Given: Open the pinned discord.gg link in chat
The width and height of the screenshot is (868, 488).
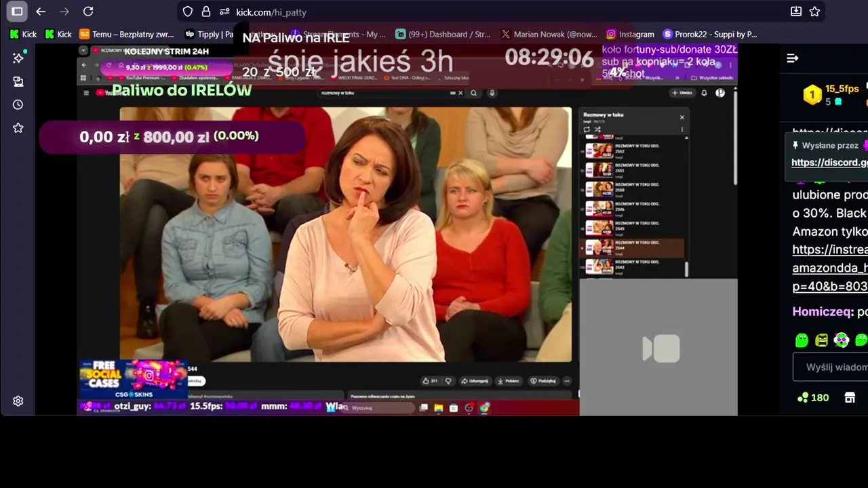Looking at the screenshot, I should click(x=829, y=162).
